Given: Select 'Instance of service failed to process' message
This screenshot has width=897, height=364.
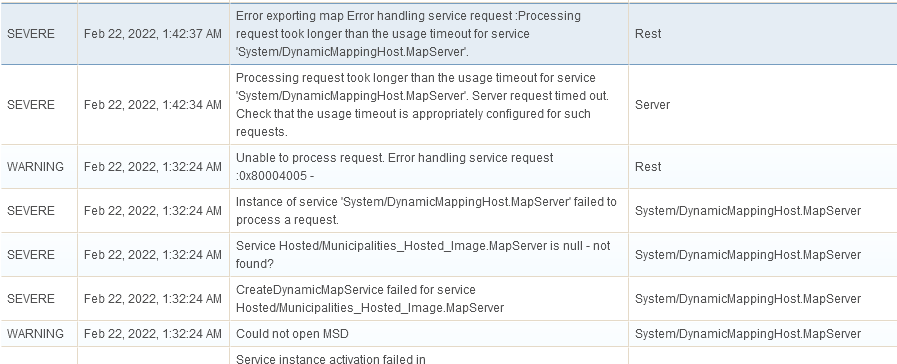Looking at the screenshot, I should point(426,211).
